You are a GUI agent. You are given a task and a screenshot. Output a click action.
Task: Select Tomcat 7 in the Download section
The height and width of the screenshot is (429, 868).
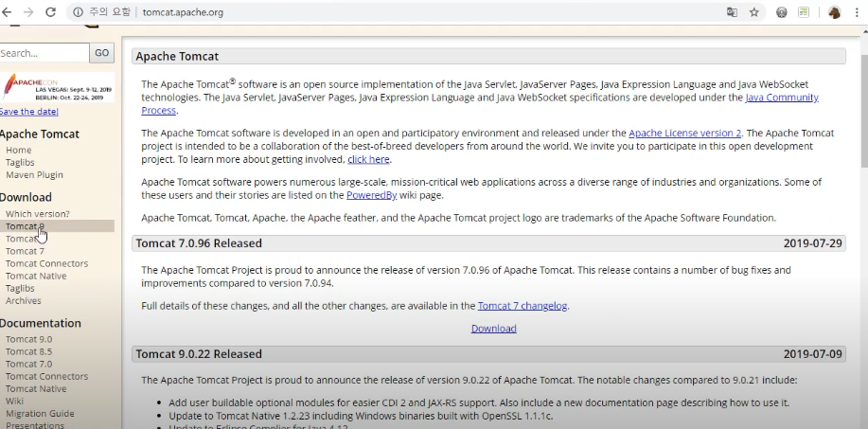25,251
